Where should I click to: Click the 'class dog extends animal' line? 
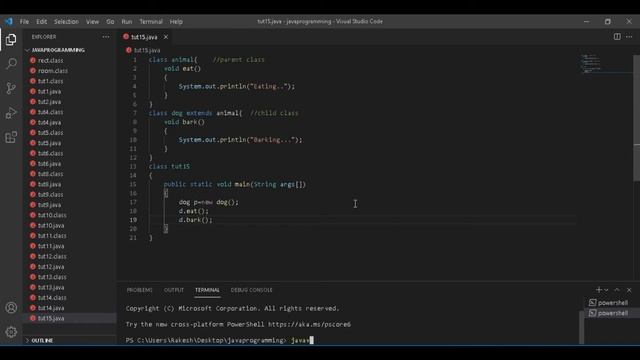196,113
